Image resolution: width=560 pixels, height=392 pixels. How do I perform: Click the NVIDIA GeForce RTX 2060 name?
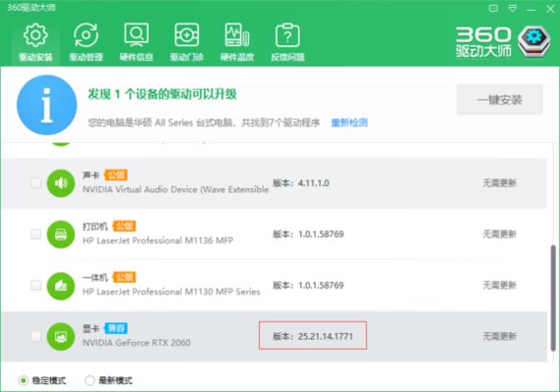[x=136, y=343]
